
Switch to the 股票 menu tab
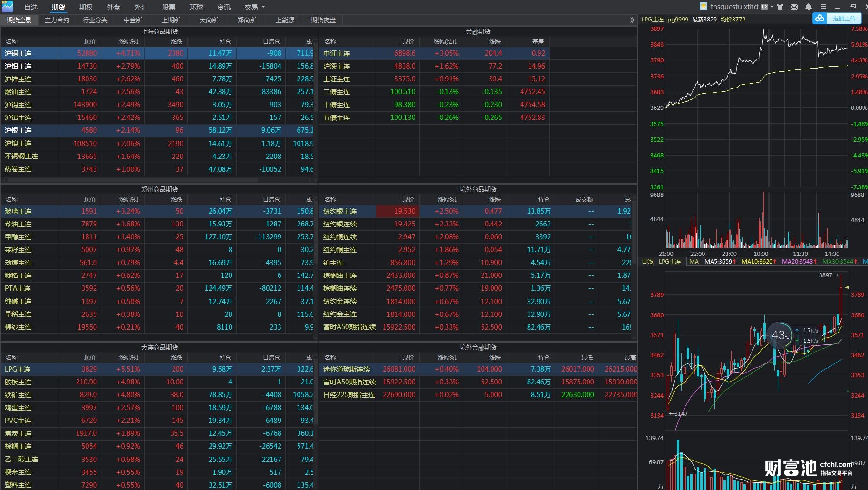[x=168, y=7]
